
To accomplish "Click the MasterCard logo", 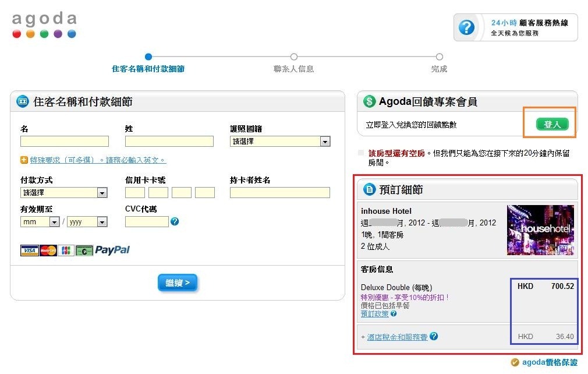I will pos(48,250).
